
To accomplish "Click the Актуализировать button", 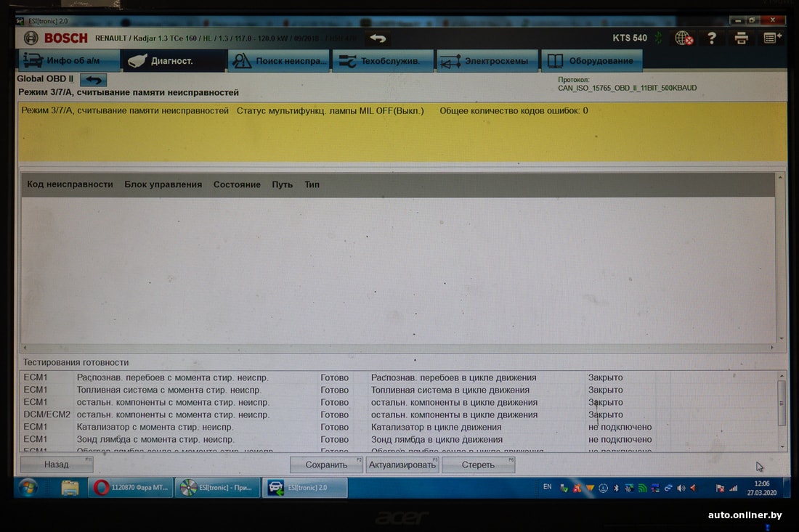I will pyautogui.click(x=402, y=465).
